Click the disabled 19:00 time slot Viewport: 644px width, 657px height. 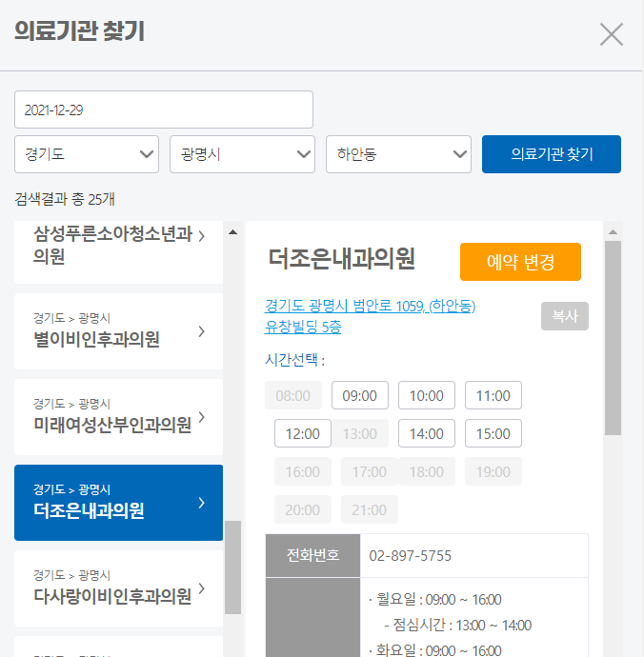point(493,471)
